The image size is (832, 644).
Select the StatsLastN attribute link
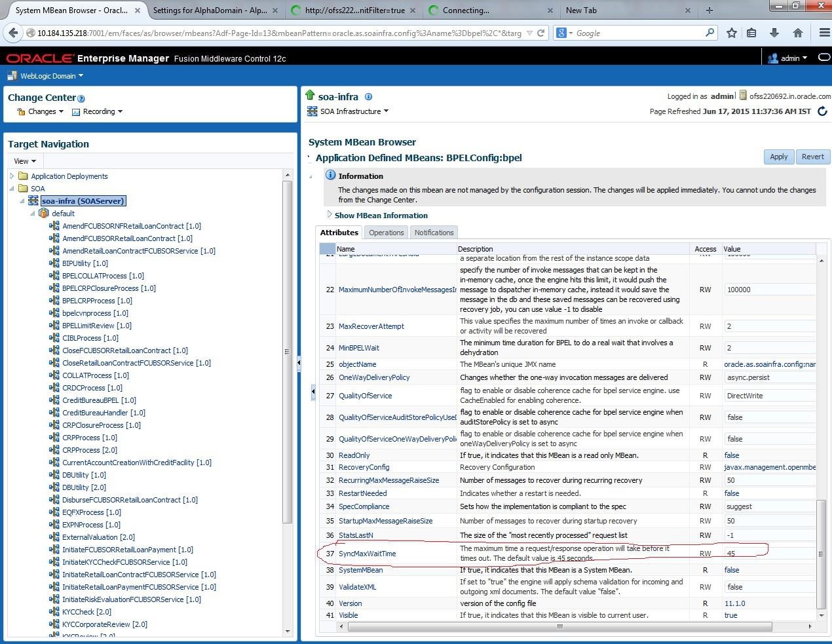point(356,536)
